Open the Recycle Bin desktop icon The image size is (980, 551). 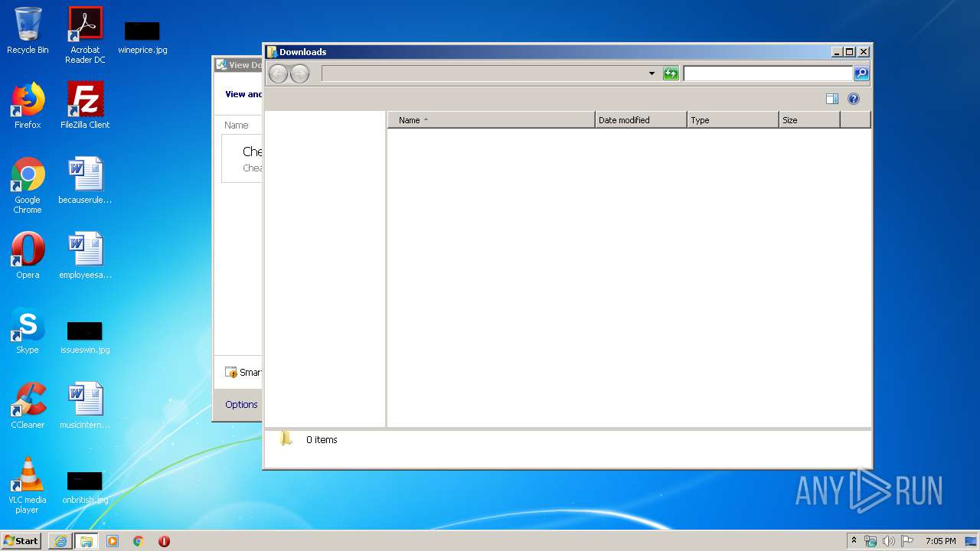[x=28, y=31]
